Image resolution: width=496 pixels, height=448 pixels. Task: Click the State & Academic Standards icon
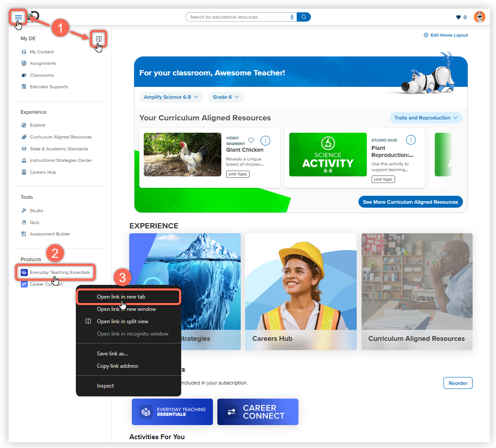click(24, 149)
